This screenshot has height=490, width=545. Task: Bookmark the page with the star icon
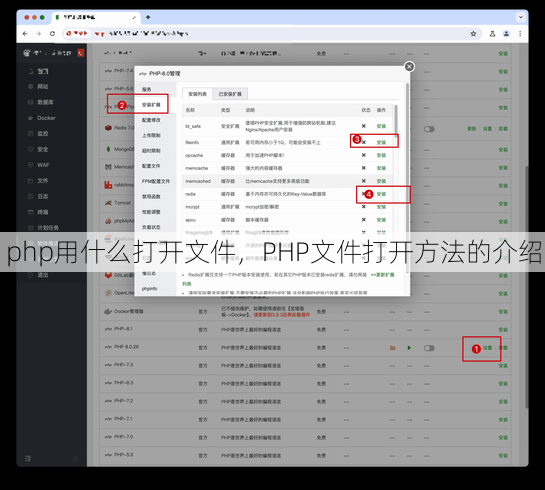tap(473, 34)
